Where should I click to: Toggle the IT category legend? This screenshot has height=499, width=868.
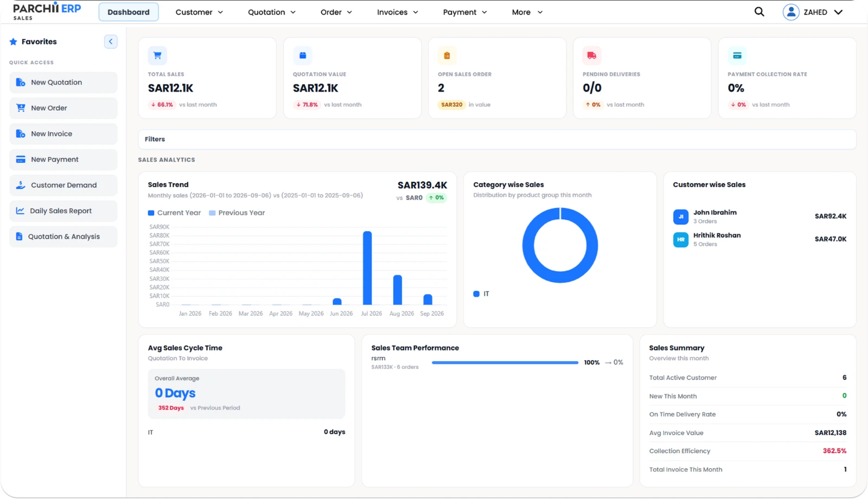tap(481, 294)
